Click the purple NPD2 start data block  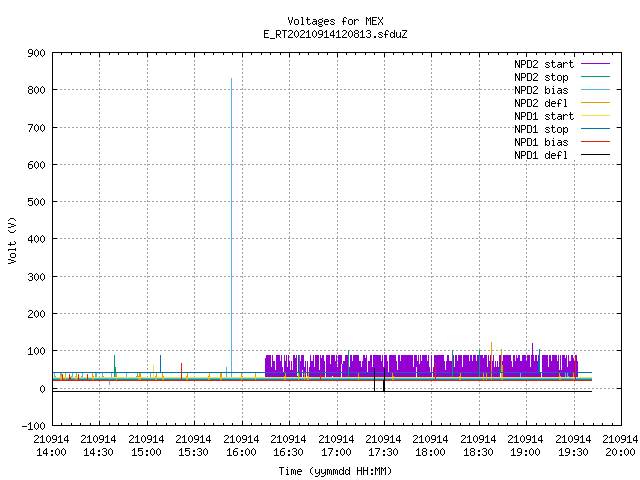point(421,366)
